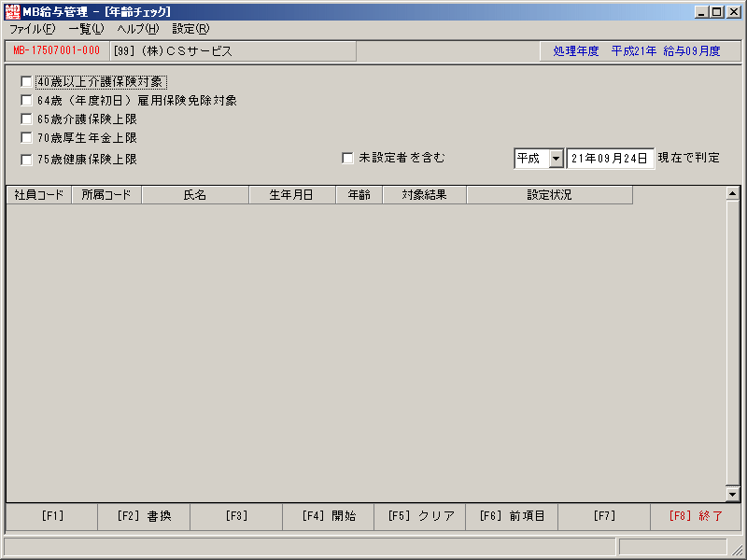Open the 設定(R) menu

[190, 29]
